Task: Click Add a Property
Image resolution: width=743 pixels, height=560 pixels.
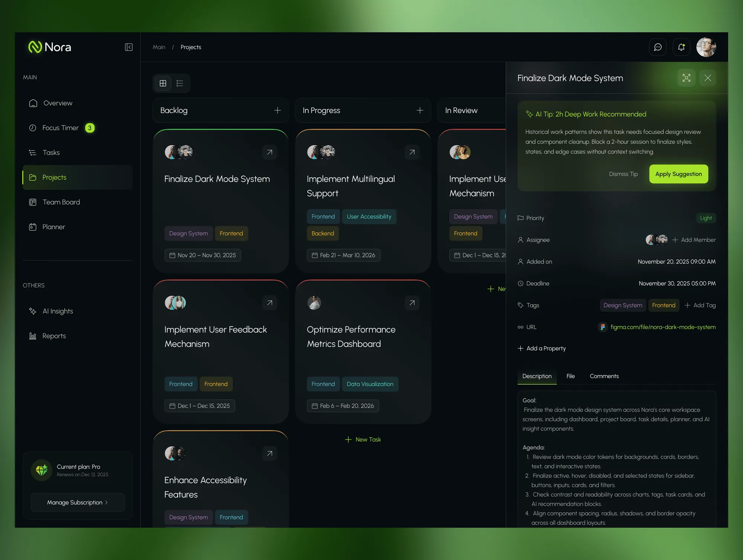Action: tap(542, 349)
